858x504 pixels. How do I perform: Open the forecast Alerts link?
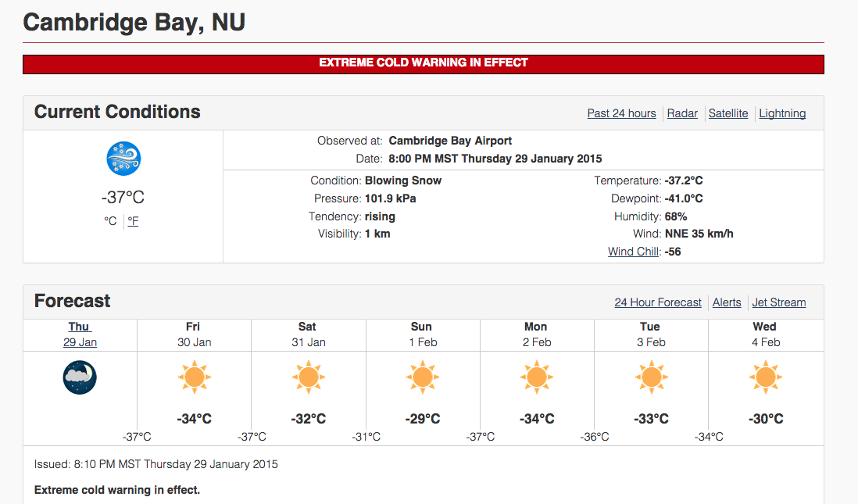727,302
